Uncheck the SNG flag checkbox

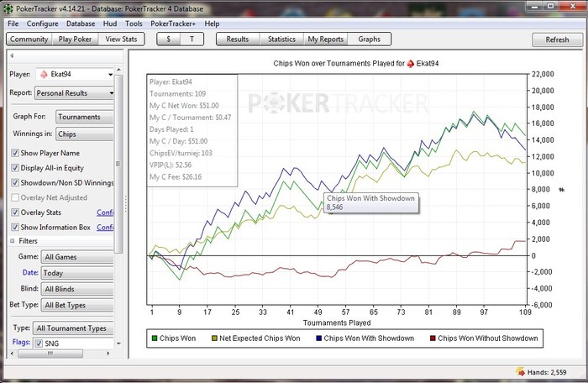tap(39, 344)
